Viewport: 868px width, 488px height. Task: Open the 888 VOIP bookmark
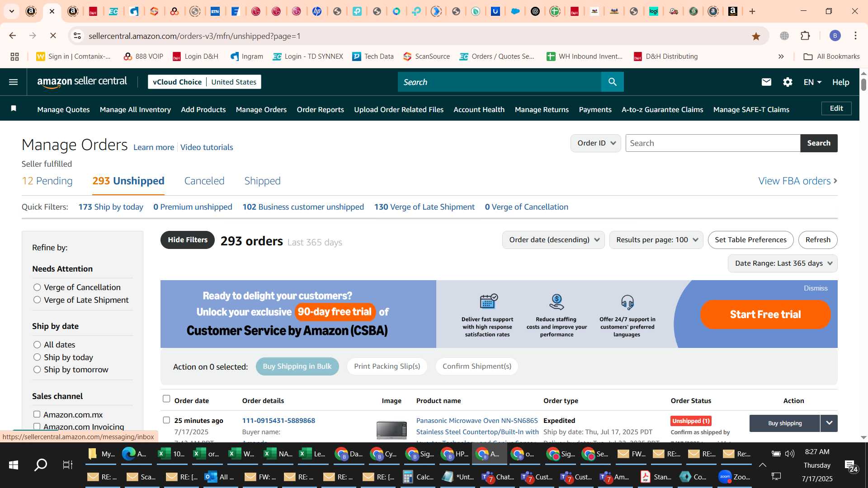[x=143, y=56]
